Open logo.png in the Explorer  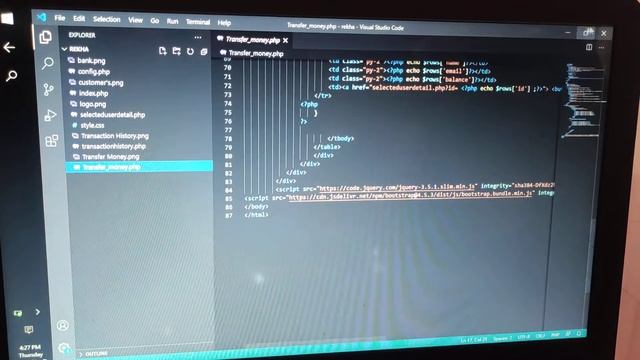coord(92,104)
